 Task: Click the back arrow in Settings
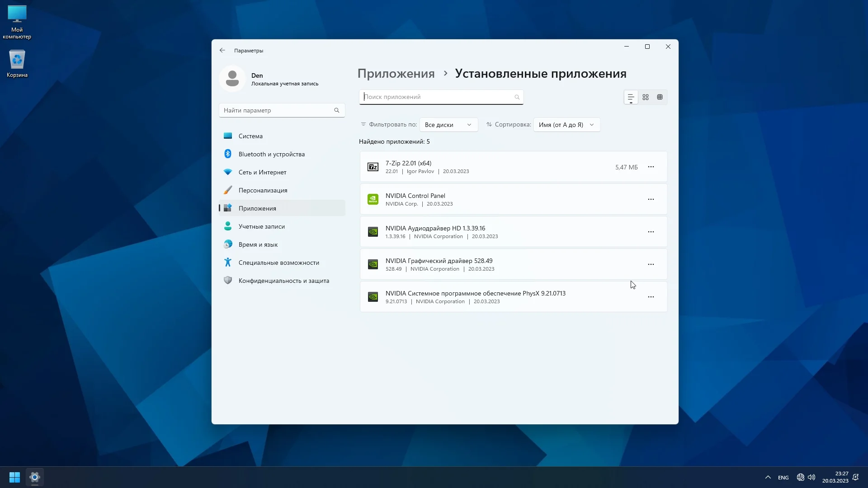tap(222, 51)
